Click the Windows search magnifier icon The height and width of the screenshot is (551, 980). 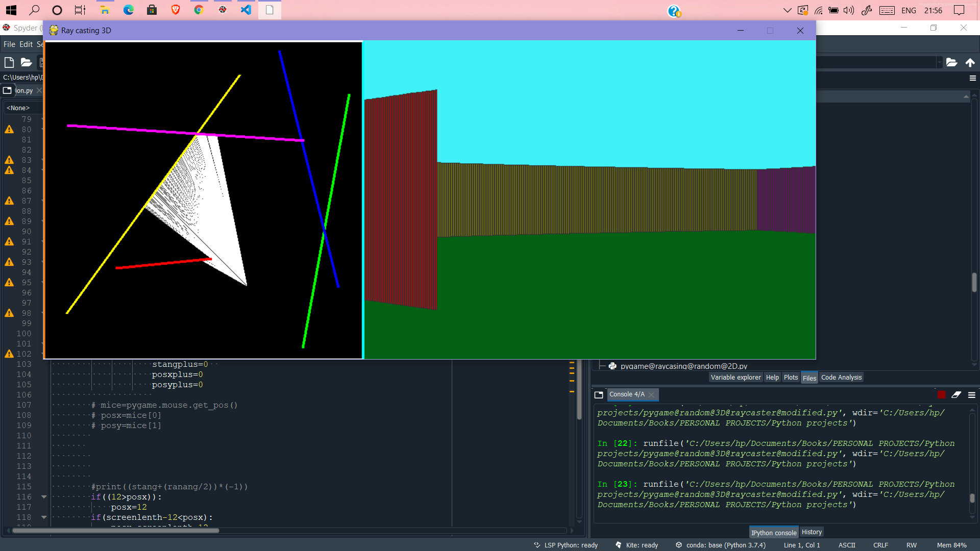coord(34,10)
